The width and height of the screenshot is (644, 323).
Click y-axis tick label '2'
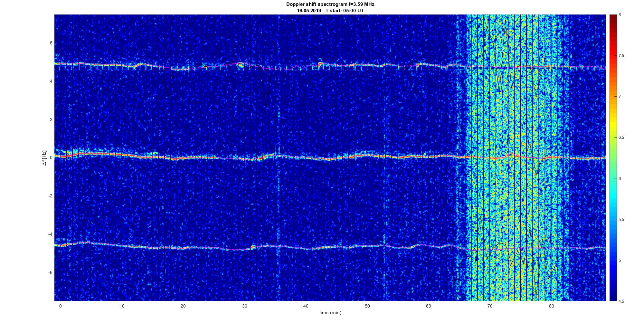tap(51, 119)
